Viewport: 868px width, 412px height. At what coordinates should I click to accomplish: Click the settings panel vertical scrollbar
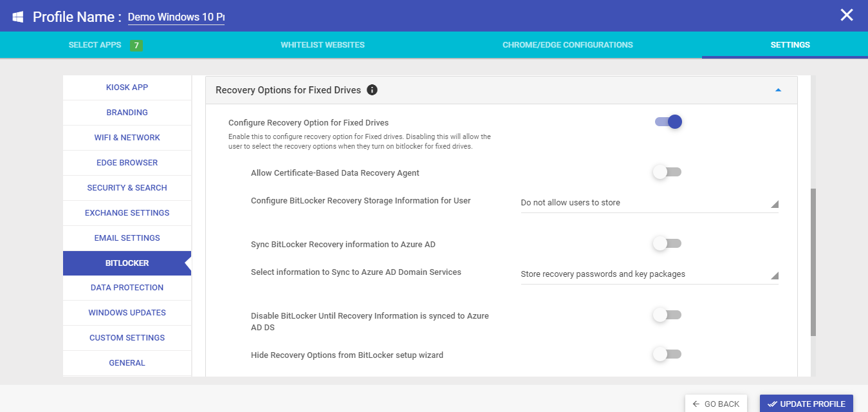(813, 262)
